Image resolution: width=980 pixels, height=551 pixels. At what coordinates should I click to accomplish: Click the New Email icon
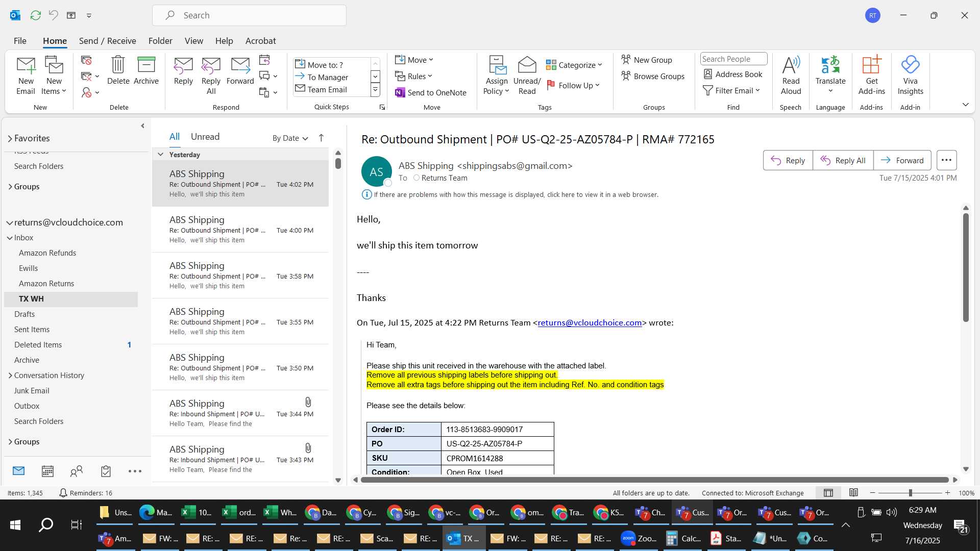coord(26,75)
